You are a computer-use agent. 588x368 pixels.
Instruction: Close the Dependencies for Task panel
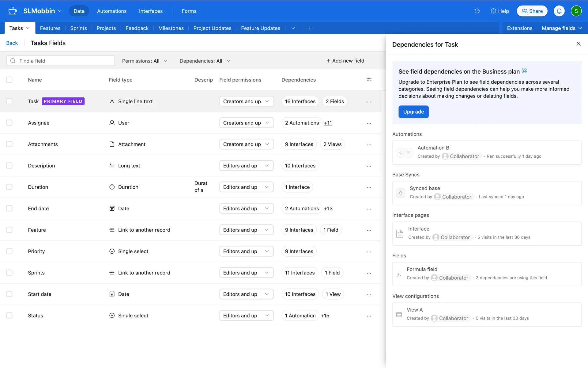pos(578,44)
